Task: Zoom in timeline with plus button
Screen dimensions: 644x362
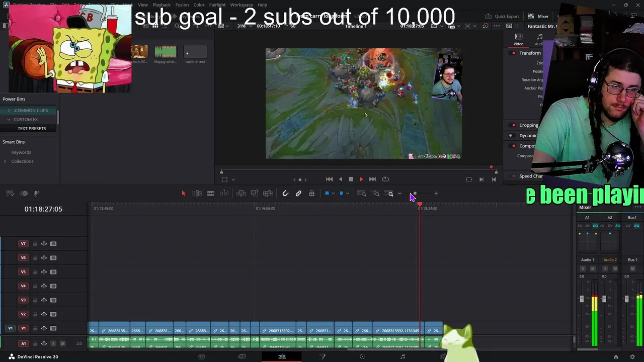Action: 436,194
